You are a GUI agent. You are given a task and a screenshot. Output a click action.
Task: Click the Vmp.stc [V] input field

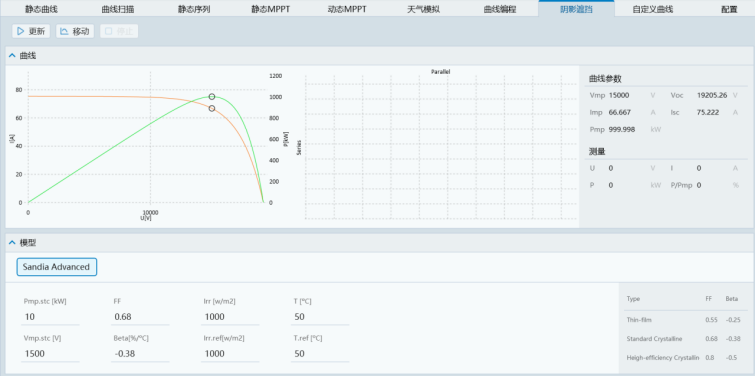(x=51, y=354)
